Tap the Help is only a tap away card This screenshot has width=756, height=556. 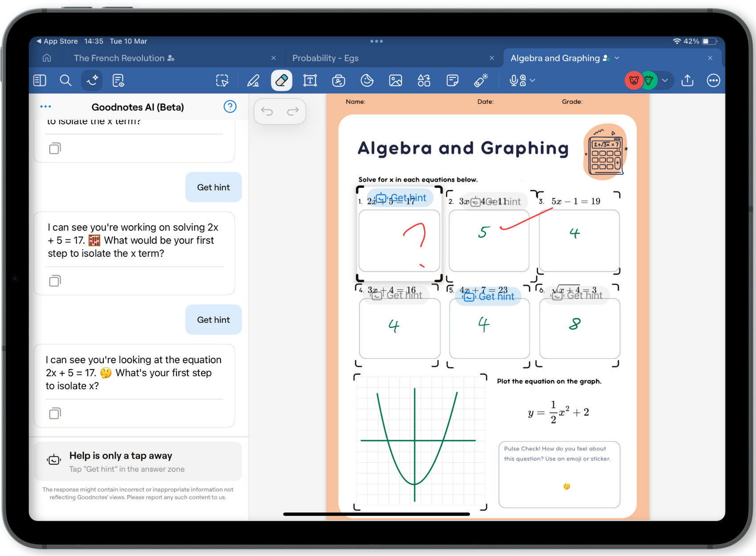point(138,462)
